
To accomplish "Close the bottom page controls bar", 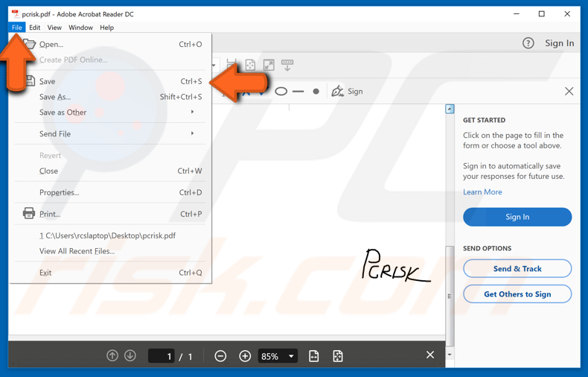I will (x=430, y=355).
